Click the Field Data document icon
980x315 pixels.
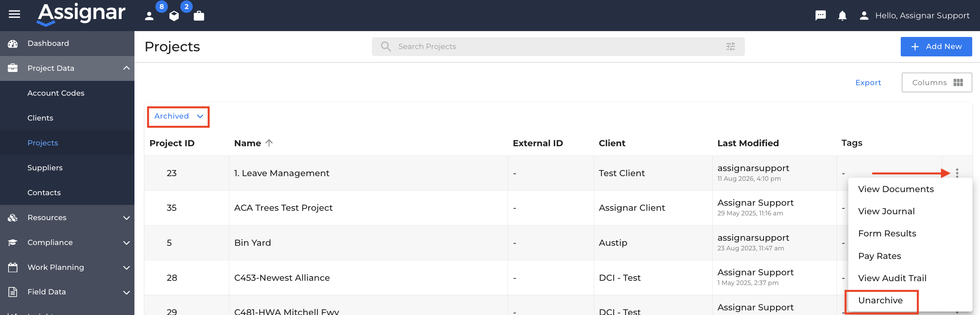[x=13, y=292]
